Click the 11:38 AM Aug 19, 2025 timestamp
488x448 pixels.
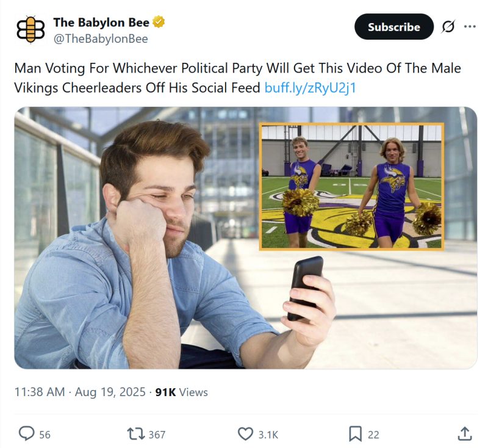click(x=79, y=392)
